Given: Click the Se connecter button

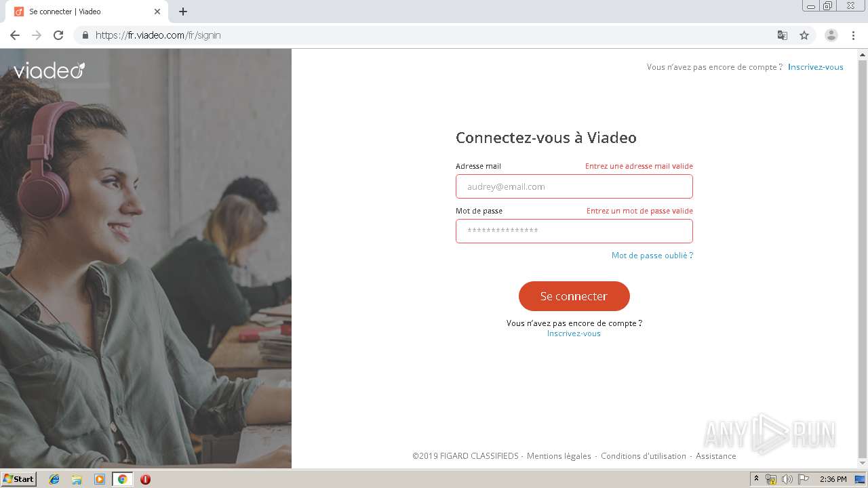Looking at the screenshot, I should tap(574, 296).
